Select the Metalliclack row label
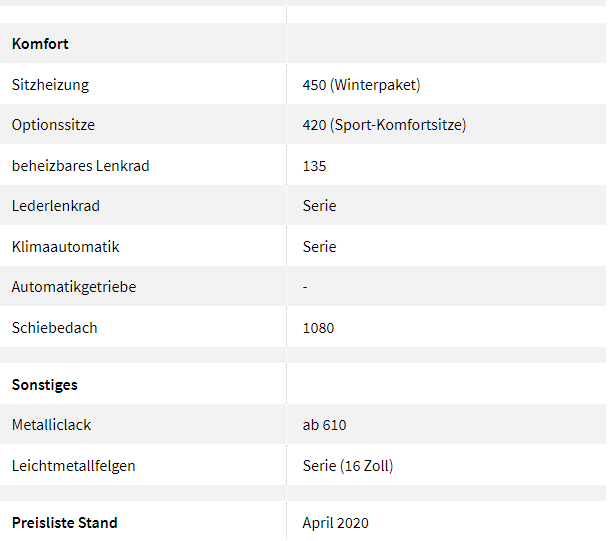This screenshot has height=541, width=609. pos(51,425)
